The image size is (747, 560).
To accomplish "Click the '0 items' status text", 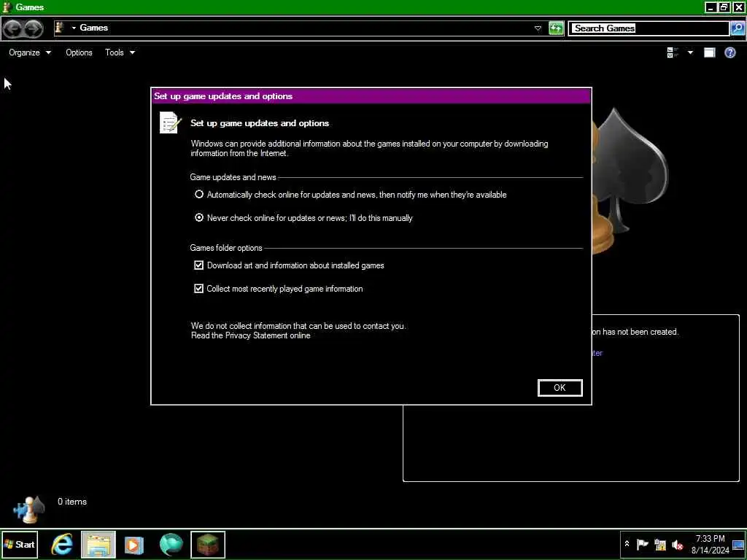I will click(x=72, y=502).
